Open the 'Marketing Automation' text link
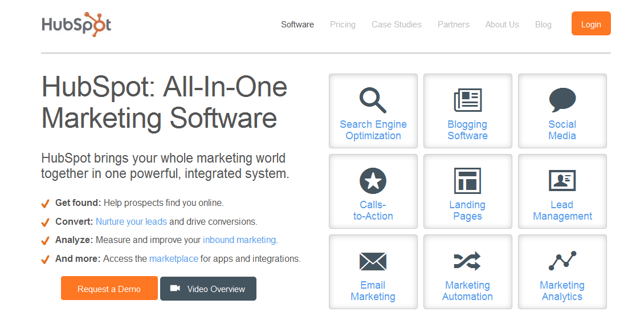 pyautogui.click(x=467, y=291)
